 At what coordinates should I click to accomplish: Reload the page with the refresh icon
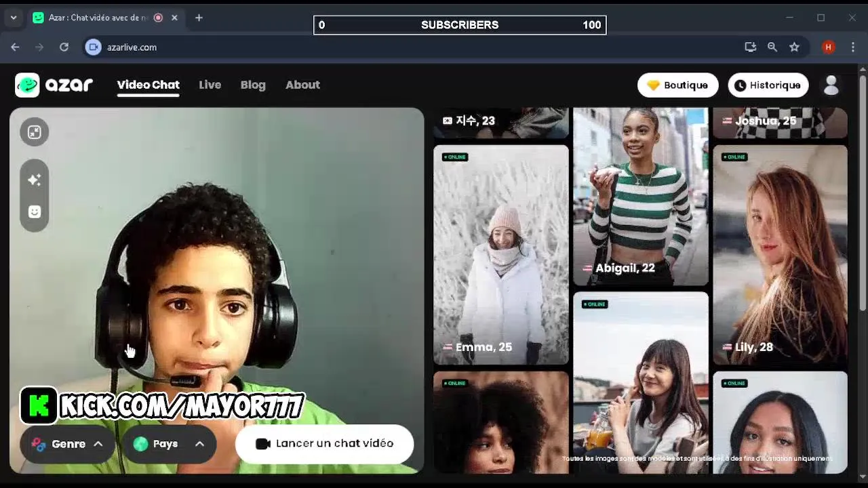[64, 47]
